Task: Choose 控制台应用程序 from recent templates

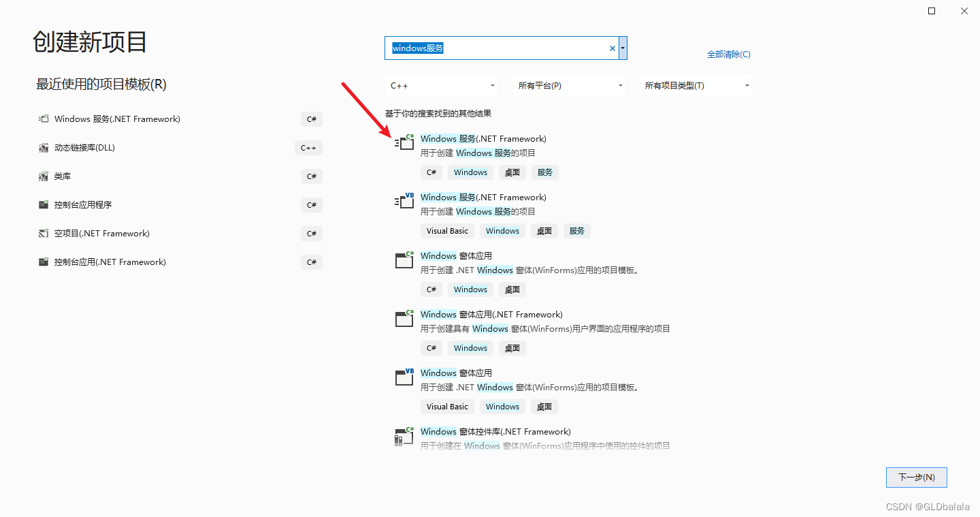Action: pyautogui.click(x=180, y=205)
